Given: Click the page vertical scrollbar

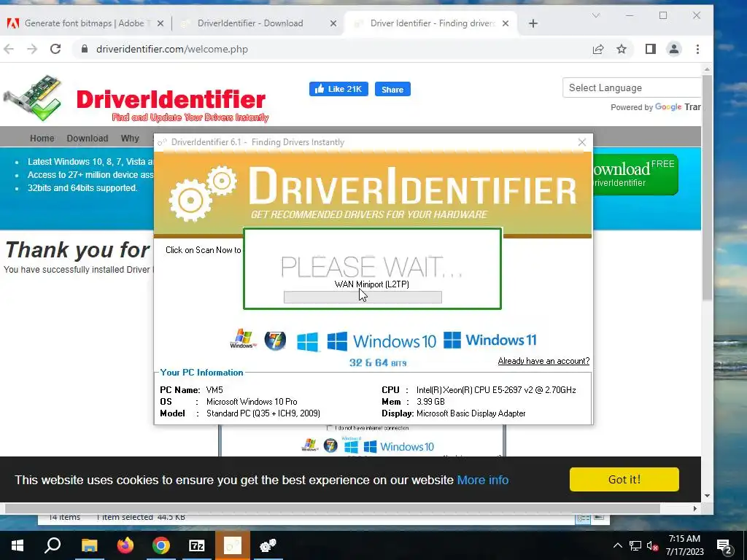Looking at the screenshot, I should click(707, 188).
